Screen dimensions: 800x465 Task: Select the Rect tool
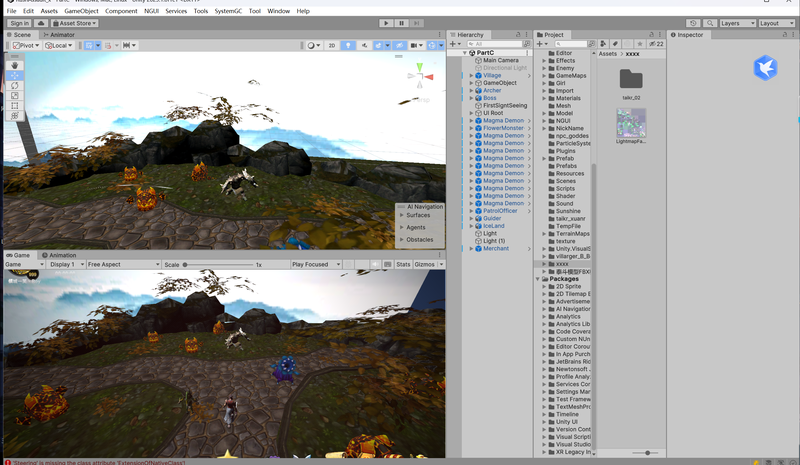(14, 106)
